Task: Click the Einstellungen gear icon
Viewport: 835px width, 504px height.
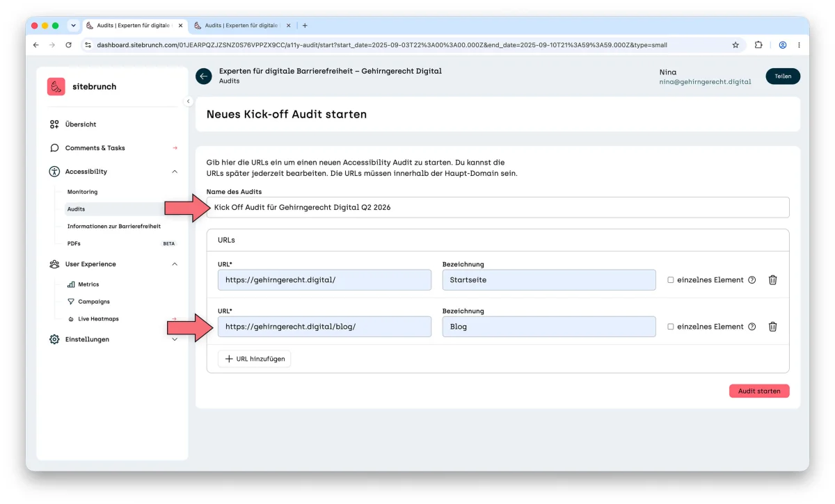Action: [54, 339]
